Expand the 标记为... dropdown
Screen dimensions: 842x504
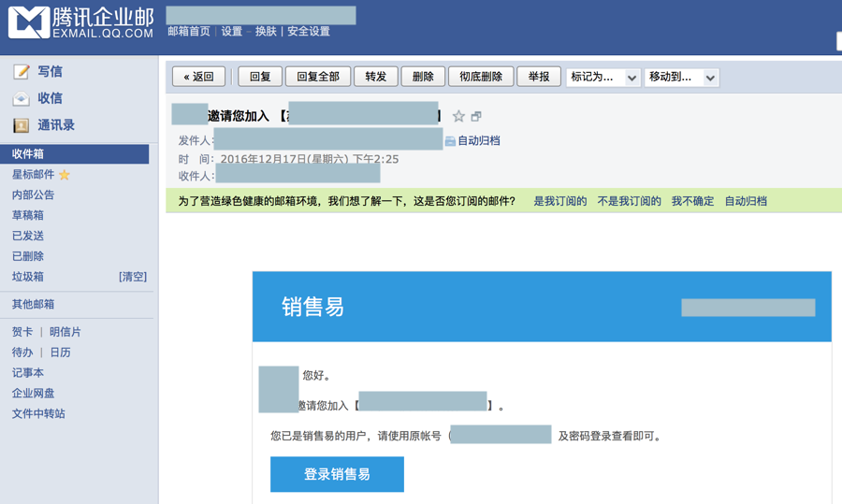[603, 78]
